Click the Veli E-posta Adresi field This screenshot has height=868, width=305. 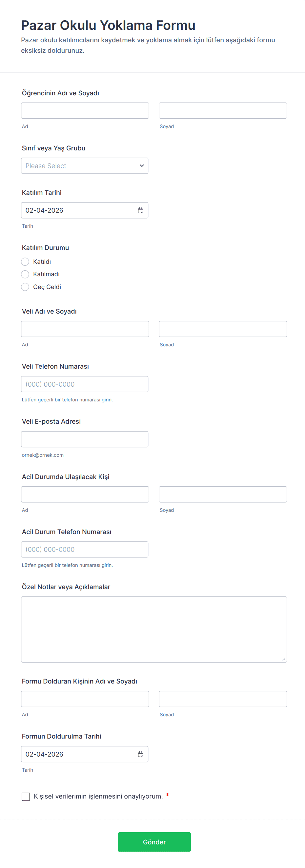coord(85,439)
